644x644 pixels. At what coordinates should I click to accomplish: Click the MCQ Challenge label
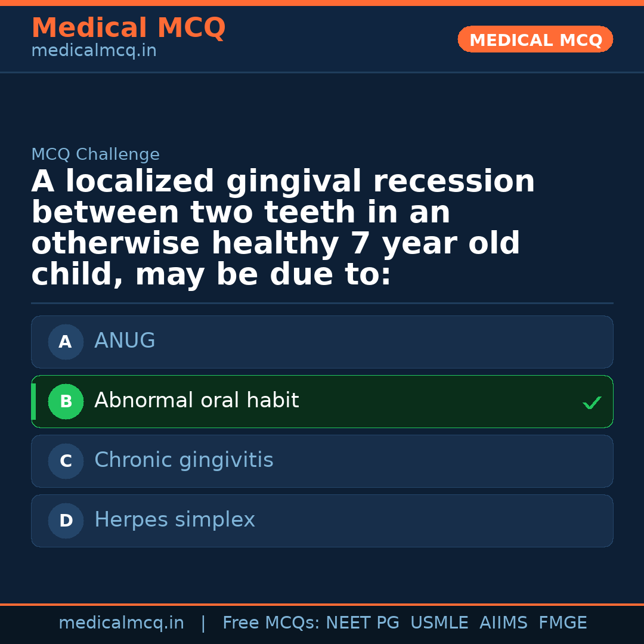point(95,155)
